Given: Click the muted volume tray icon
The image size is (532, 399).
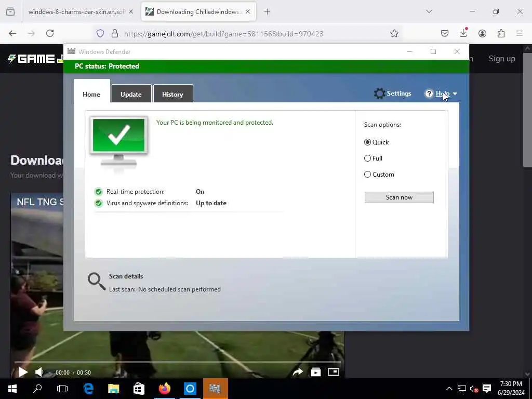Looking at the screenshot, I should tap(474, 389).
